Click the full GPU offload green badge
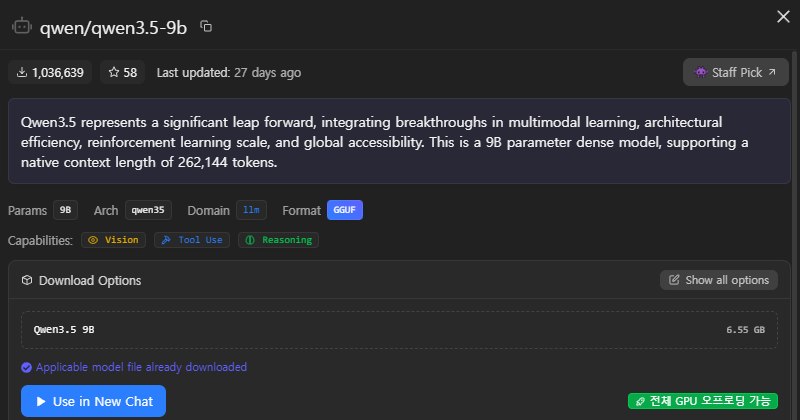 point(702,401)
